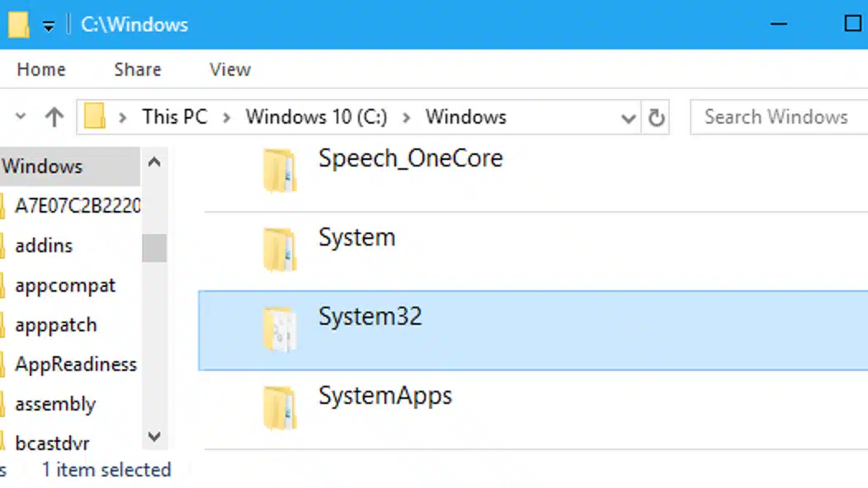This screenshot has width=868, height=488.
Task: Navigate up to the parent folder
Action: [54, 117]
